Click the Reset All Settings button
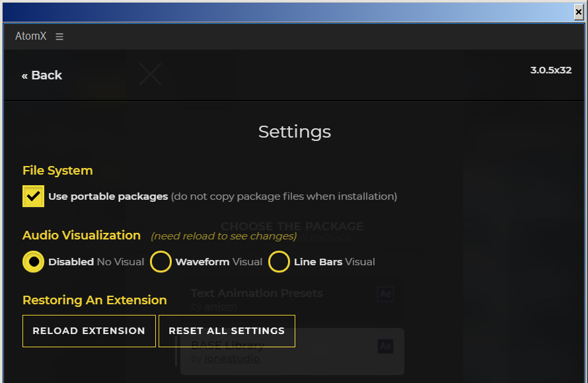The image size is (588, 383). coord(227,331)
